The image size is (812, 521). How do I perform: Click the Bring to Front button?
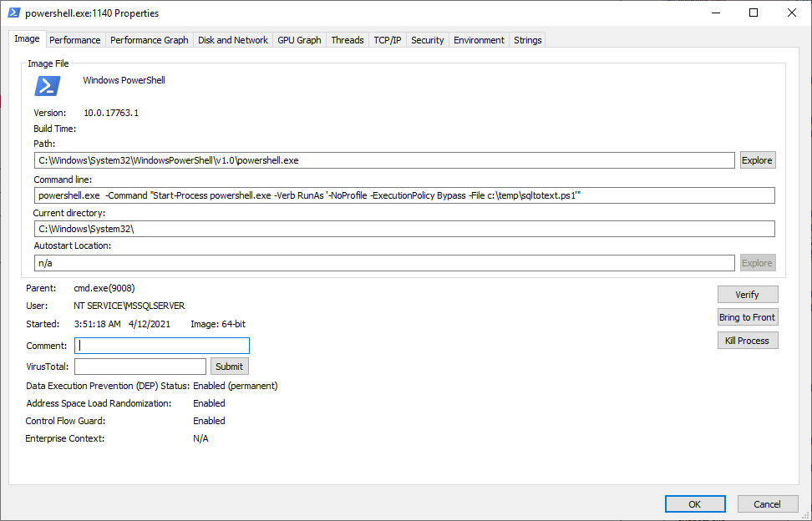pyautogui.click(x=748, y=317)
